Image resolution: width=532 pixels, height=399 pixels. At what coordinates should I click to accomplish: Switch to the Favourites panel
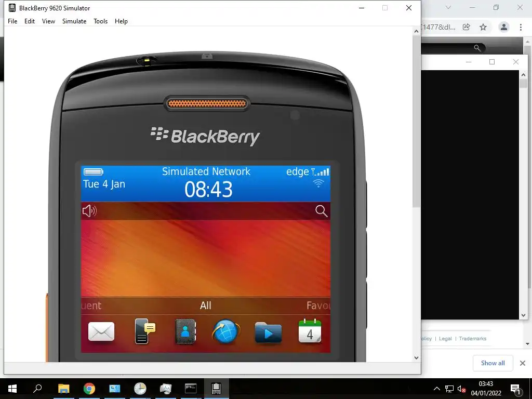tap(318, 305)
